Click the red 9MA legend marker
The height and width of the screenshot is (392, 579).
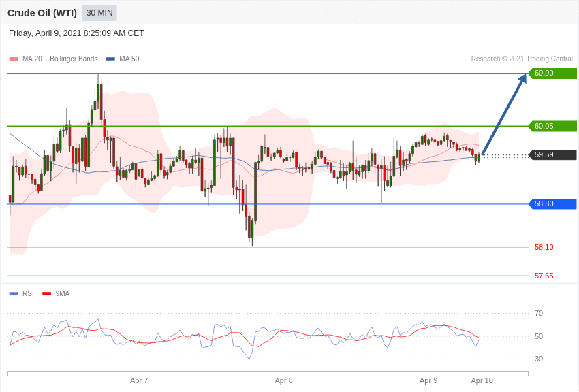(x=46, y=294)
